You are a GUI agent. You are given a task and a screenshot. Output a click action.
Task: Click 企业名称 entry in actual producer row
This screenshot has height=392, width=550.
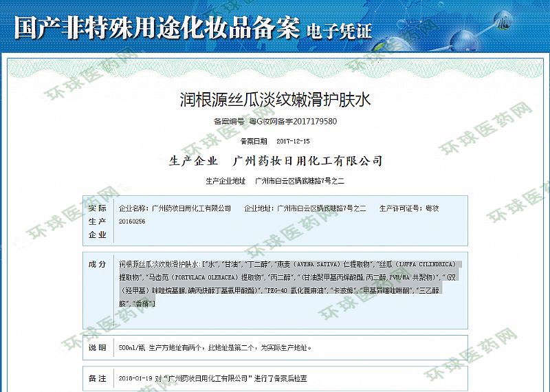[x=175, y=208]
